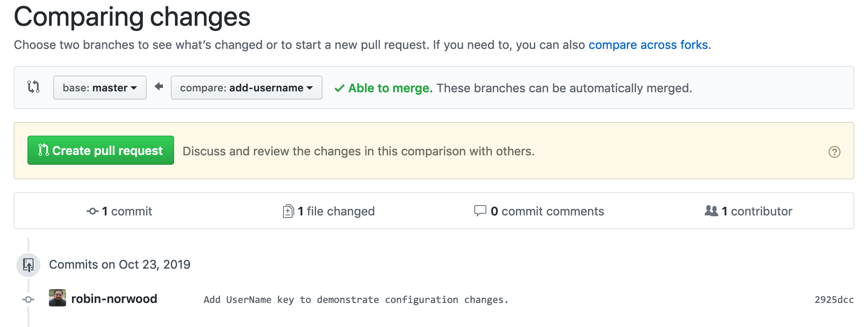The image size is (868, 327).
Task: Click the commit comments speech bubble icon
Action: 480,211
